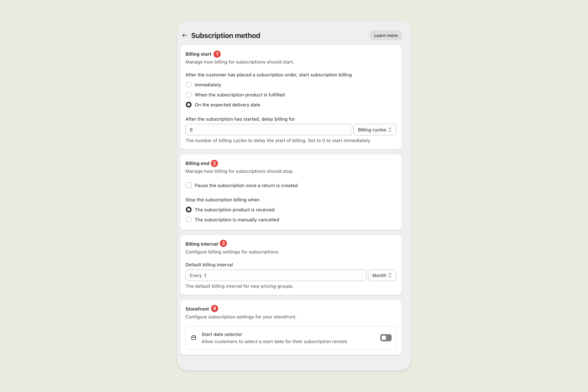Click the up-down chevron on Month selector
The image size is (588, 392).
[x=390, y=275]
